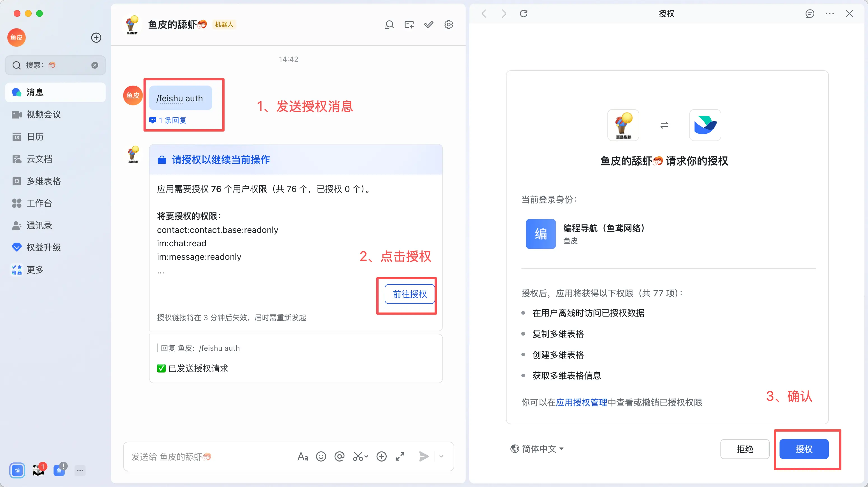Reload the authorization page
The height and width of the screenshot is (487, 868).
pyautogui.click(x=523, y=13)
